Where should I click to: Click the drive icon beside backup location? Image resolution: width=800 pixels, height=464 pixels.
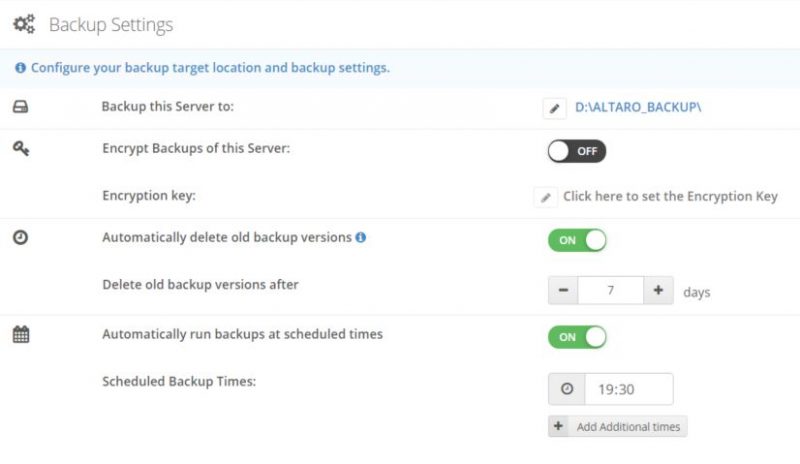tap(20, 107)
